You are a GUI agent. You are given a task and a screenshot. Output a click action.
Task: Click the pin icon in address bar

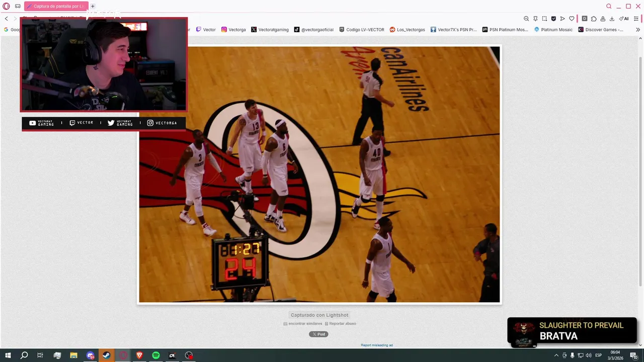click(535, 19)
